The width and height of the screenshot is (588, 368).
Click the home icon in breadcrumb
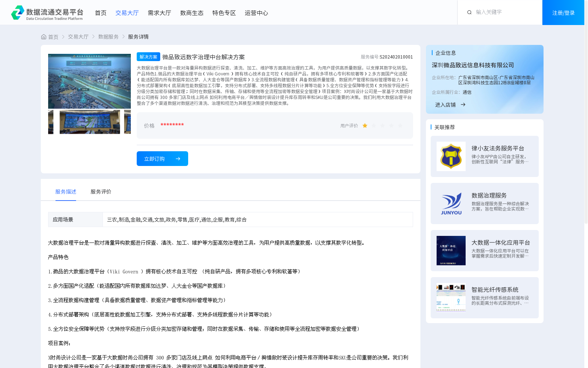[44, 37]
